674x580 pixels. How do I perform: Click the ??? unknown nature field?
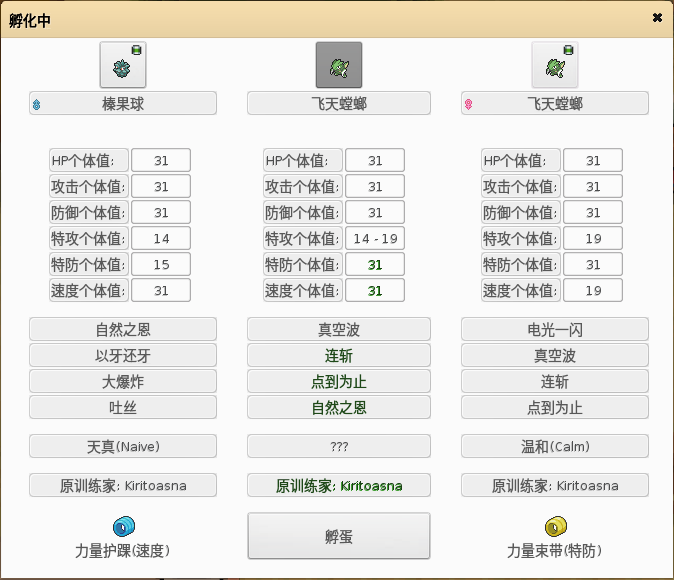[x=339, y=446]
